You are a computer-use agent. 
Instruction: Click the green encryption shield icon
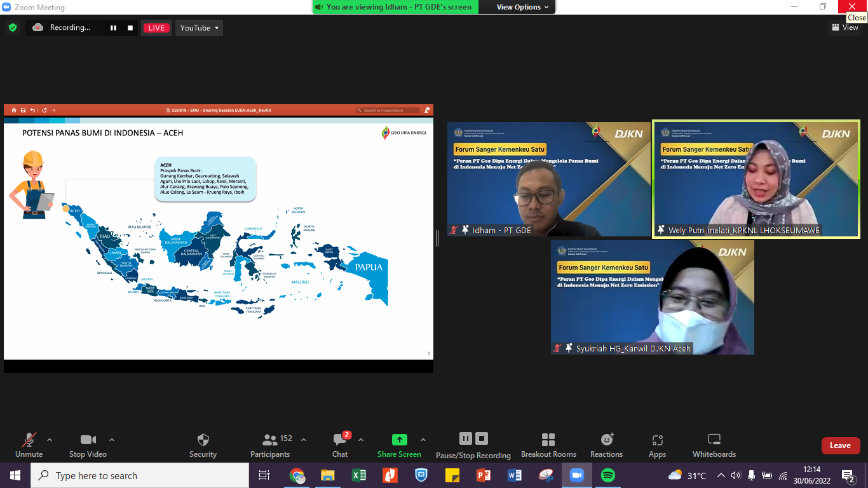12,27
